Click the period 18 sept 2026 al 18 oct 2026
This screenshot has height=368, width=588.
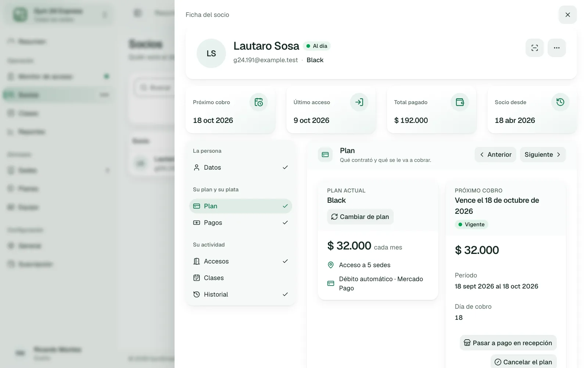click(x=496, y=286)
